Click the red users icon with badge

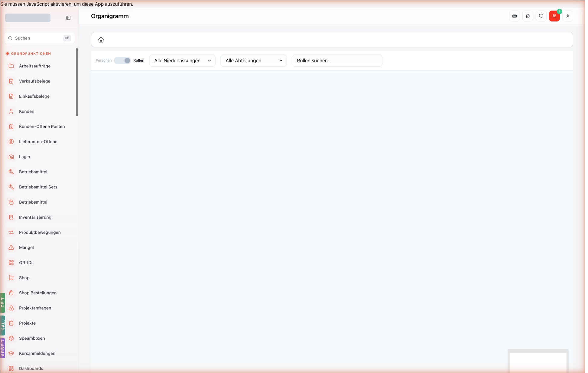point(554,16)
